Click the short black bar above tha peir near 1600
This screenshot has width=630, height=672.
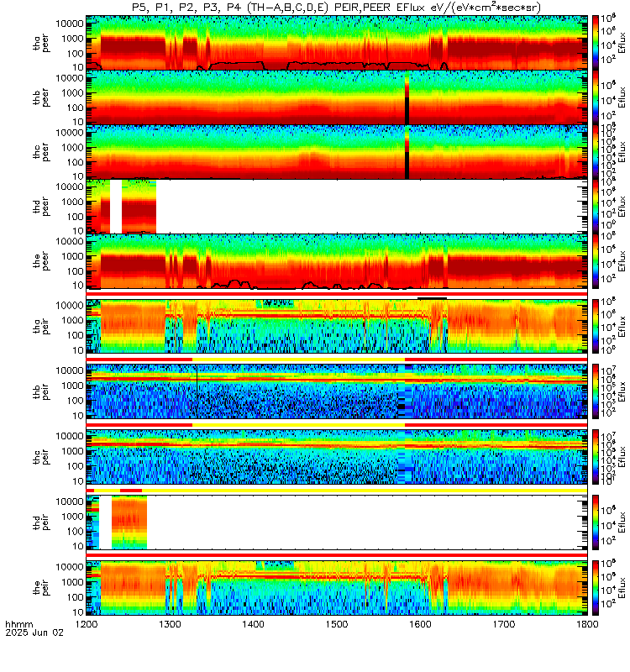click(433, 298)
